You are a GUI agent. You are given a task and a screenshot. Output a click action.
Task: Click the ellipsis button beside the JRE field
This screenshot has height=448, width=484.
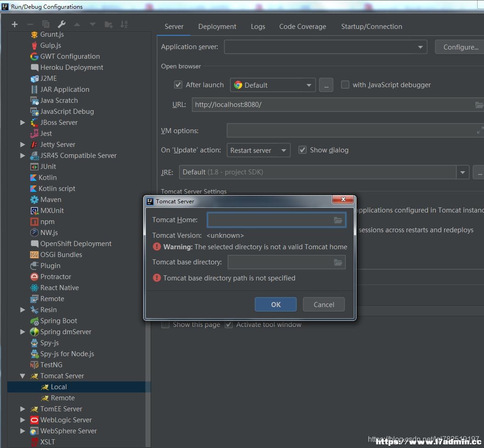point(479,172)
